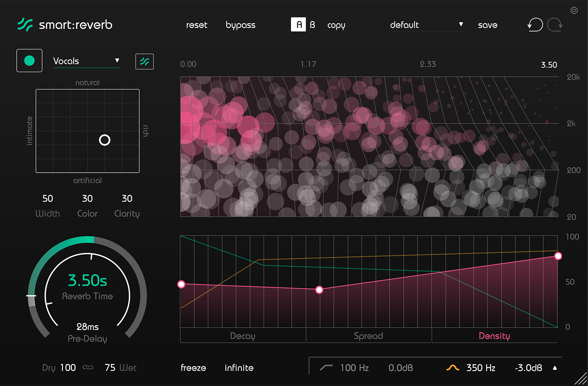Toggle the bypass control
Image resolution: width=588 pixels, height=386 pixels.
[241, 25]
